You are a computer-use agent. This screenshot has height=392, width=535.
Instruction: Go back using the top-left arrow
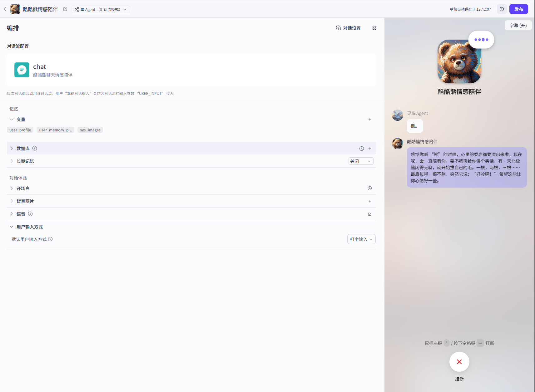tap(5, 9)
